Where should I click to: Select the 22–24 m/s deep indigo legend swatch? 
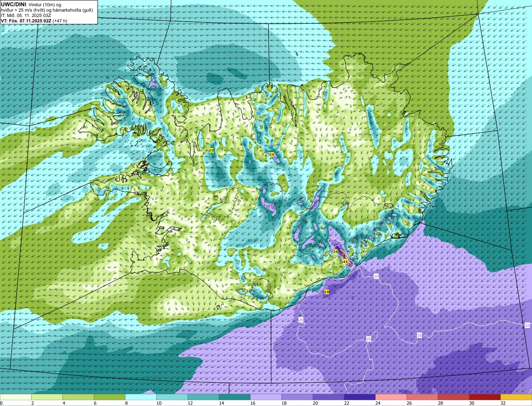pyautogui.click(x=360, y=397)
